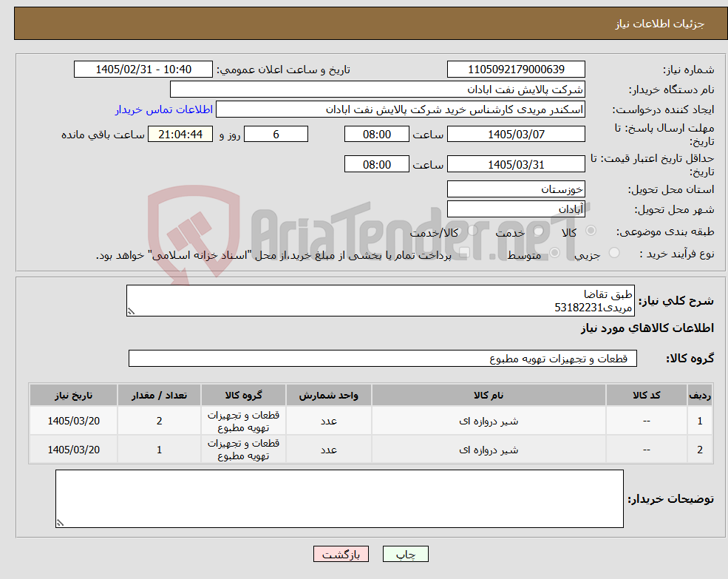Click the price validity date 1405/03/31
Screen dimensions: 728x579
(516, 164)
